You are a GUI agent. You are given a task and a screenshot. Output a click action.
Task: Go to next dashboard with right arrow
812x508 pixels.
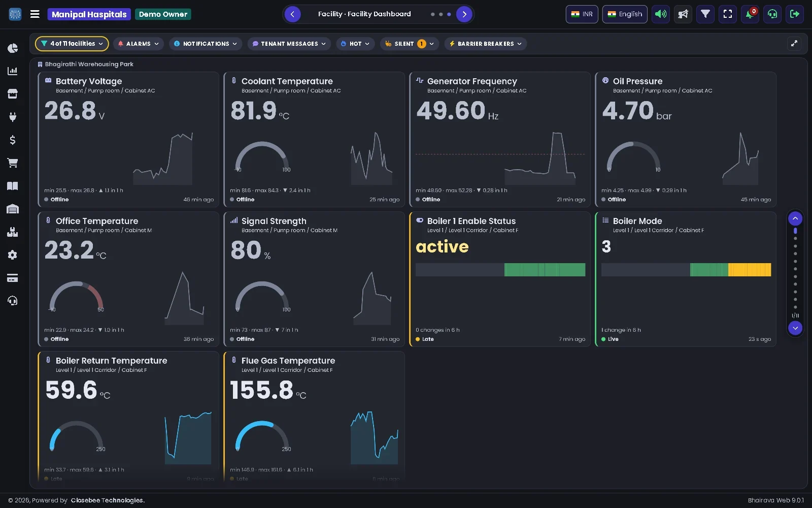coord(464,14)
